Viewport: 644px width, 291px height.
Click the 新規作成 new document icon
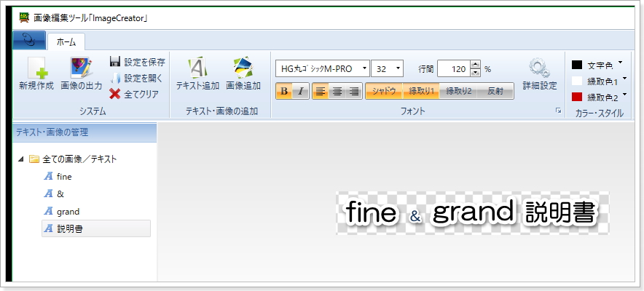click(x=37, y=68)
